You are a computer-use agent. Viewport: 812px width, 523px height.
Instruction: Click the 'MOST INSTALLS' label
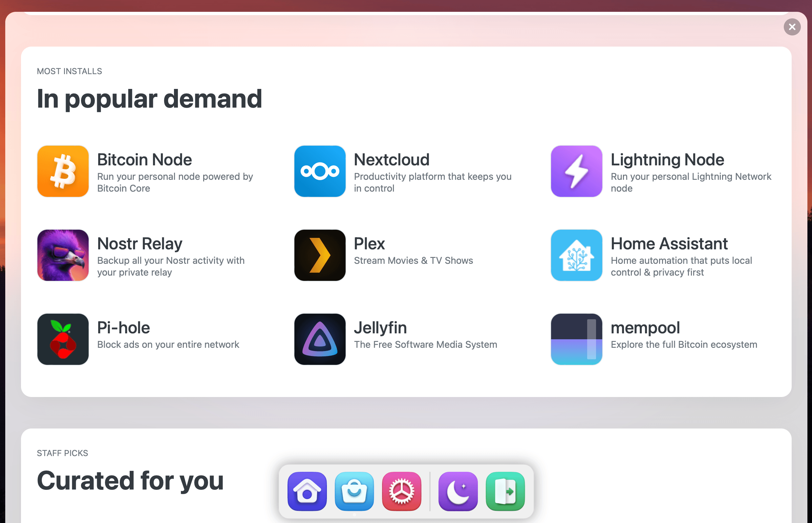(x=69, y=71)
